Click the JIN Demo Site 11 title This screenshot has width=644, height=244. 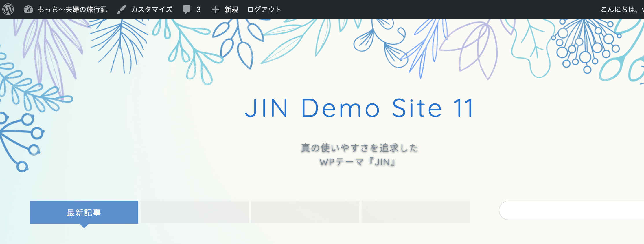click(359, 108)
